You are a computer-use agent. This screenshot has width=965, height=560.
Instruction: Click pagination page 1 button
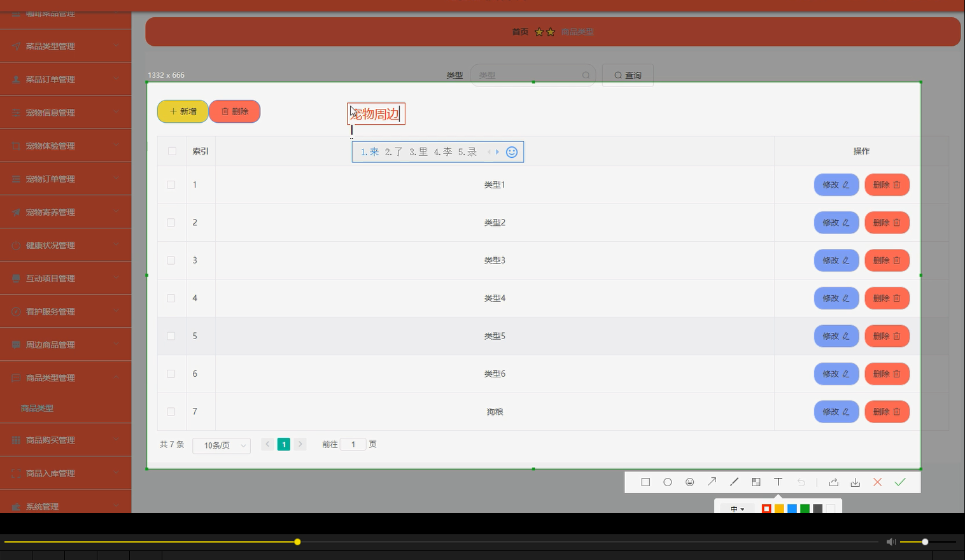[284, 444]
